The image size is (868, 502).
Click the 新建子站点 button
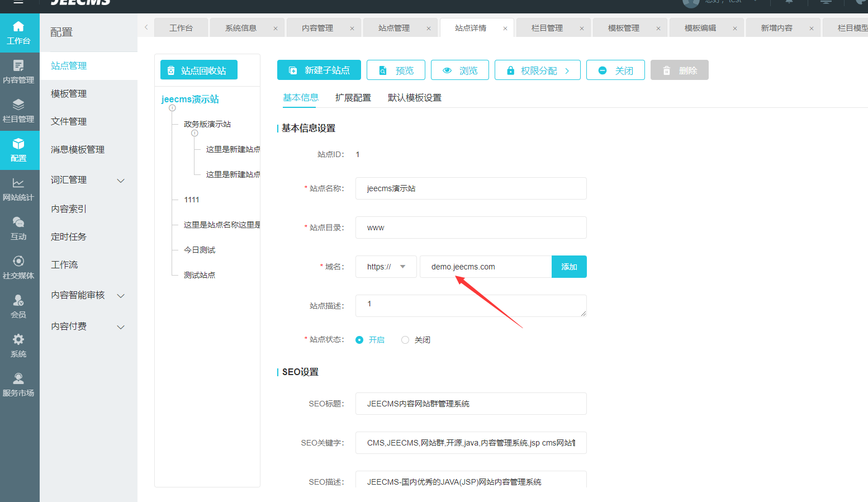click(x=319, y=70)
